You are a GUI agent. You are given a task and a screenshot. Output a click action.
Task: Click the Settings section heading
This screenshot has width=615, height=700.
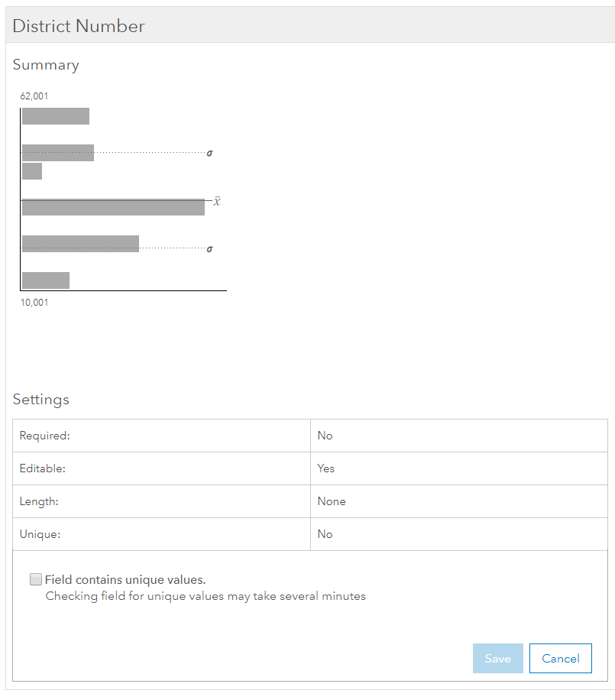(41, 400)
